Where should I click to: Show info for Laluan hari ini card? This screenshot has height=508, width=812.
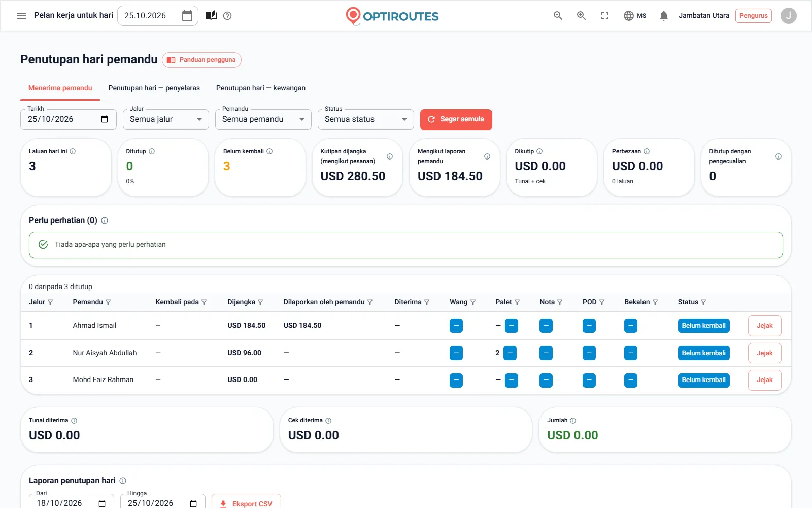pyautogui.click(x=73, y=151)
